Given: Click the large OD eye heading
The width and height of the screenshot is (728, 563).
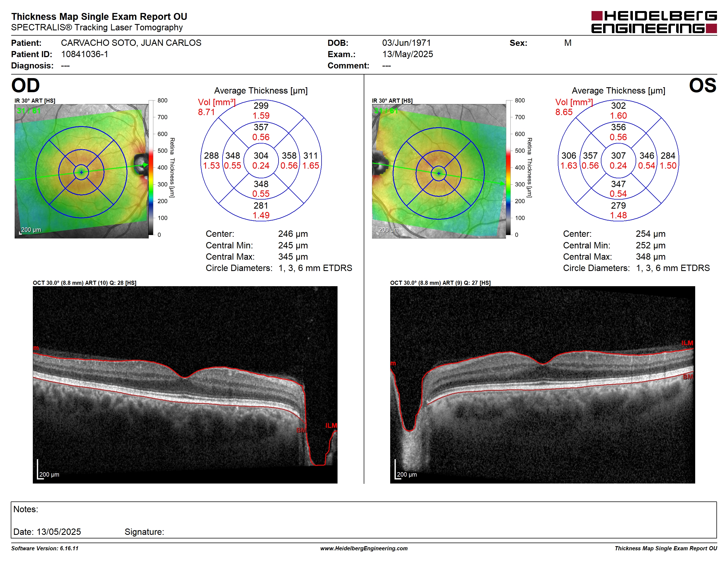Looking at the screenshot, I should point(26,86).
